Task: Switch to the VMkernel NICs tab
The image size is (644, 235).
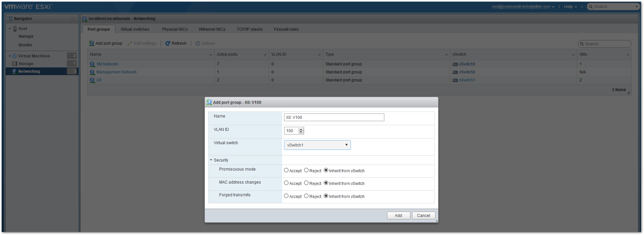Action: [x=212, y=29]
